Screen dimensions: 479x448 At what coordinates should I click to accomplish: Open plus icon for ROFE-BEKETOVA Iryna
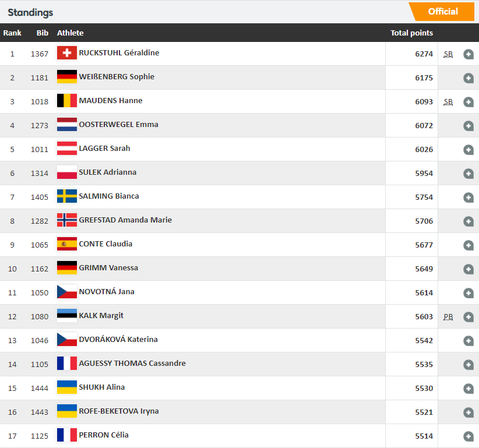pyautogui.click(x=469, y=412)
